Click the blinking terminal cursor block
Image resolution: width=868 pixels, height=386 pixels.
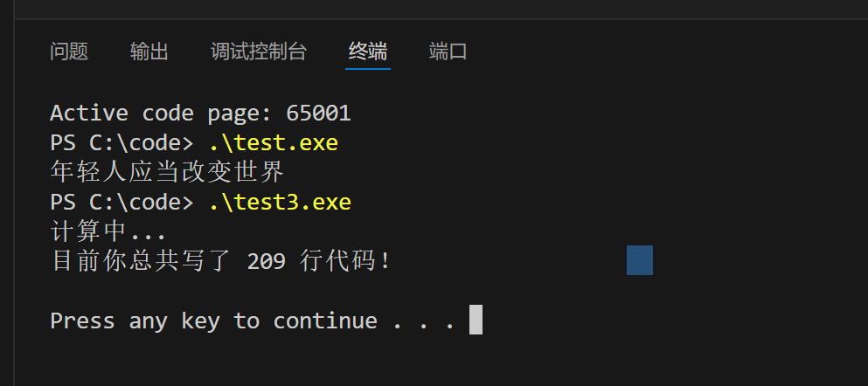pos(476,320)
